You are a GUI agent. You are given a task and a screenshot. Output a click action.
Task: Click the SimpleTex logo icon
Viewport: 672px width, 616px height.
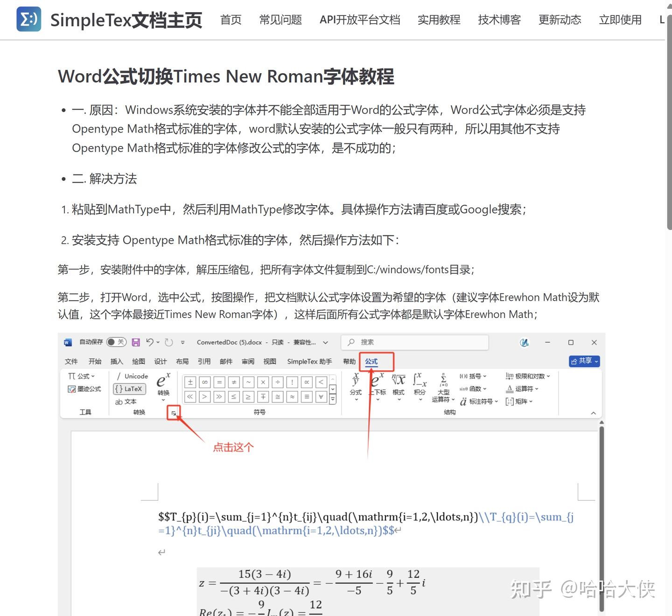click(28, 19)
